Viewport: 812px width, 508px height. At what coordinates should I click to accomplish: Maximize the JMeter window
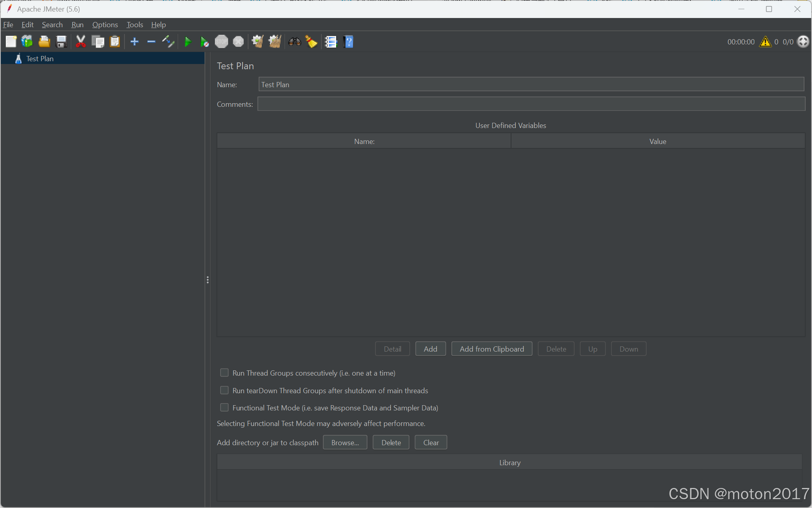tap(769, 9)
